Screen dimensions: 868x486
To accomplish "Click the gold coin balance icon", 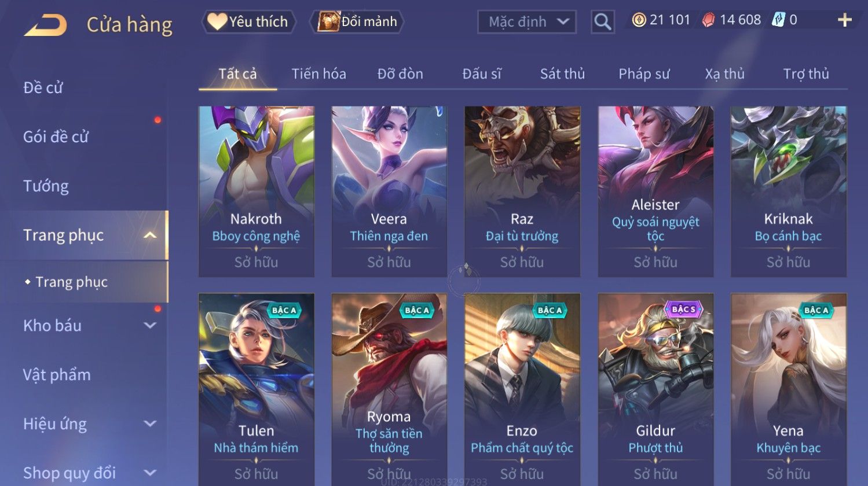I will [x=639, y=20].
